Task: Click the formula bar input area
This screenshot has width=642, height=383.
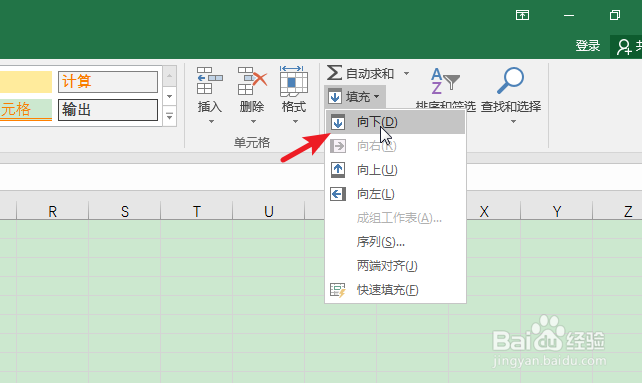Action: (321, 177)
